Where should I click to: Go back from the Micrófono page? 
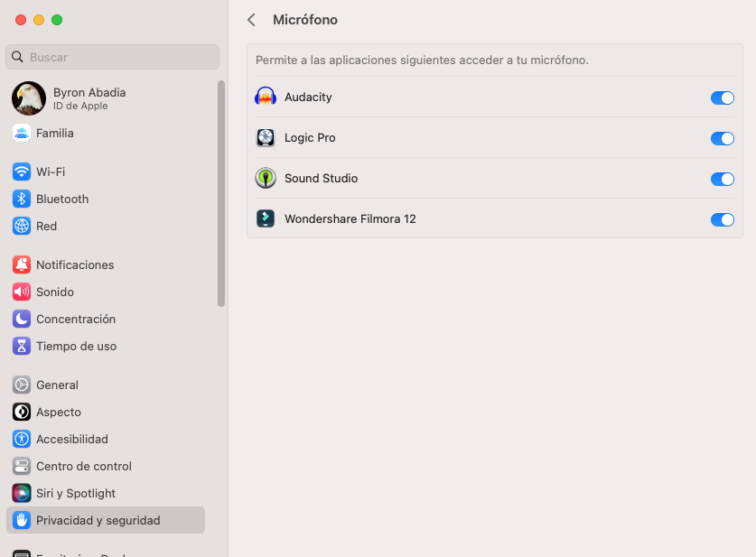tap(251, 20)
